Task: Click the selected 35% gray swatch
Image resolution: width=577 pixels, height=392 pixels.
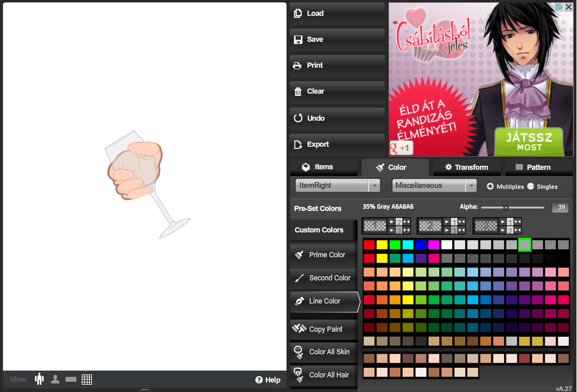Action: point(525,245)
